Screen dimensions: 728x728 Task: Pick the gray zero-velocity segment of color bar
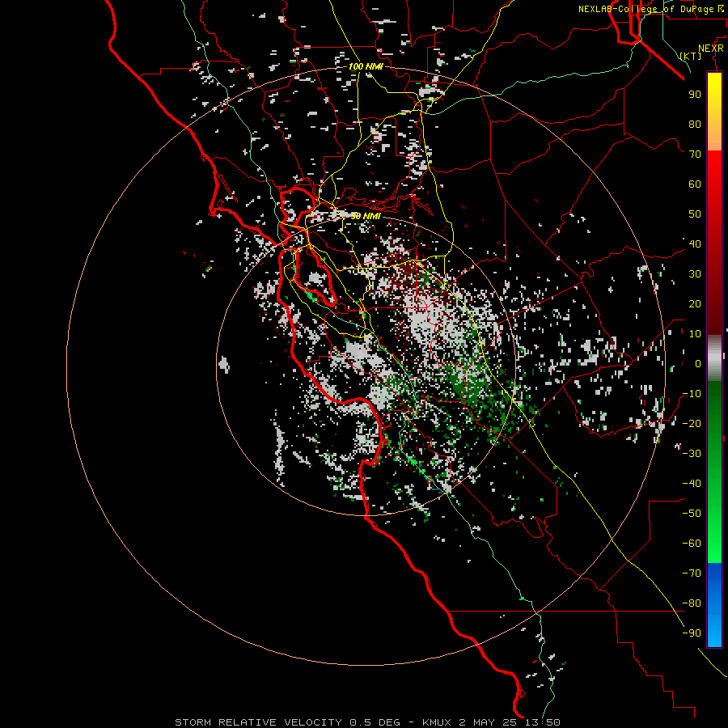714,358
